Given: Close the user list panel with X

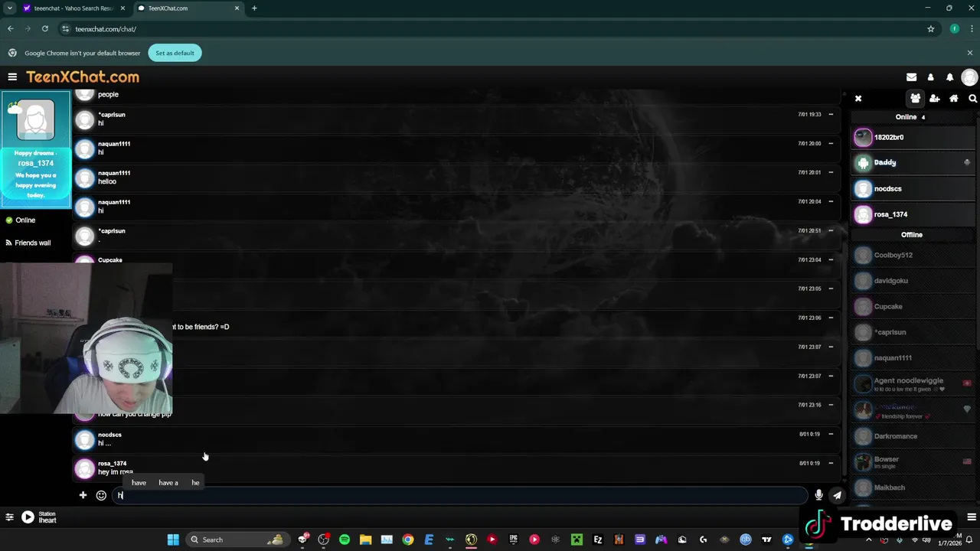Looking at the screenshot, I should click(858, 99).
